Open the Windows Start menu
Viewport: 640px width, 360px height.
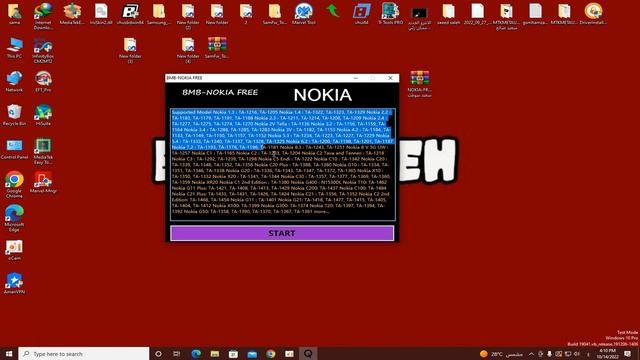tap(9, 353)
